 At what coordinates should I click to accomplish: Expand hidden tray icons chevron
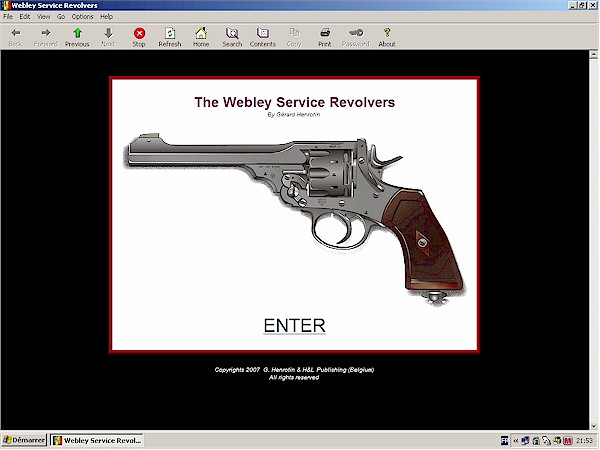515,441
